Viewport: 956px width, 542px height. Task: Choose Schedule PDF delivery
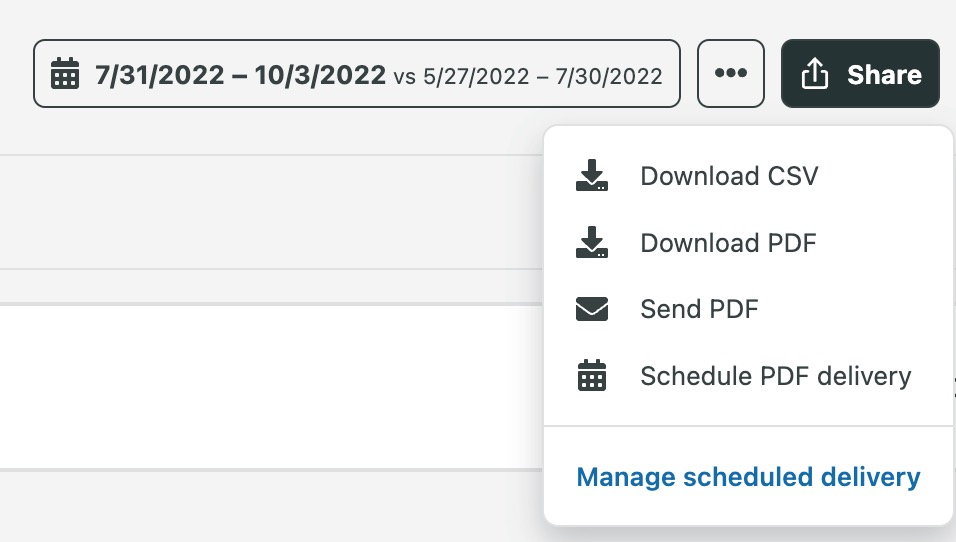pyautogui.click(x=775, y=376)
